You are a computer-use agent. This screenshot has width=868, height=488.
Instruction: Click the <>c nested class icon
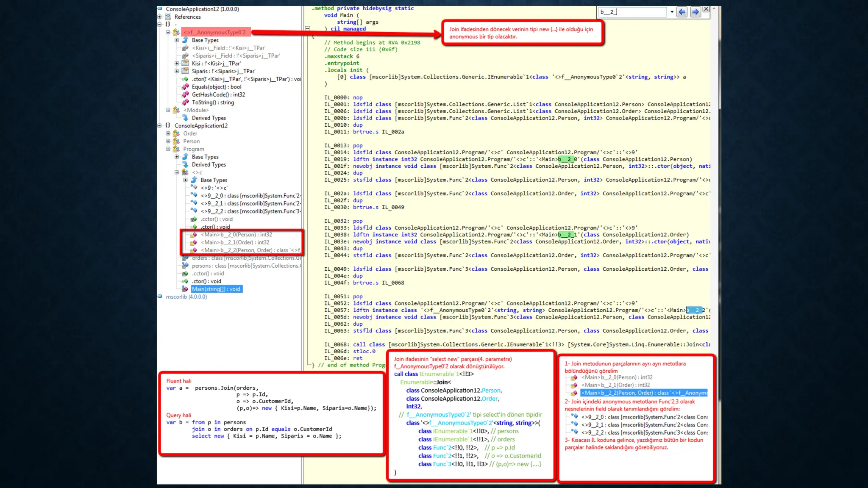pyautogui.click(x=185, y=172)
